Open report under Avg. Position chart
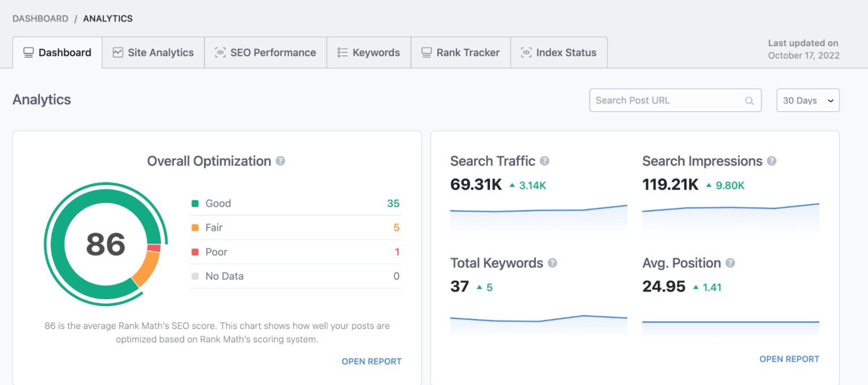Image resolution: width=868 pixels, height=385 pixels. pos(789,359)
